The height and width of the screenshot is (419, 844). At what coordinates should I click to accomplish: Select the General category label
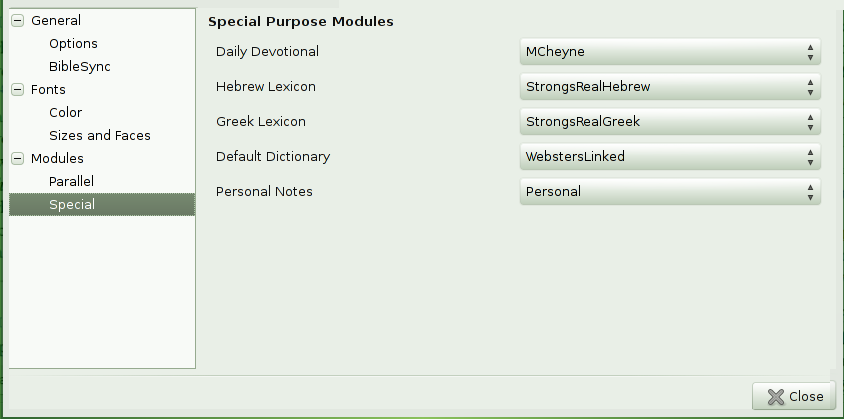point(56,20)
